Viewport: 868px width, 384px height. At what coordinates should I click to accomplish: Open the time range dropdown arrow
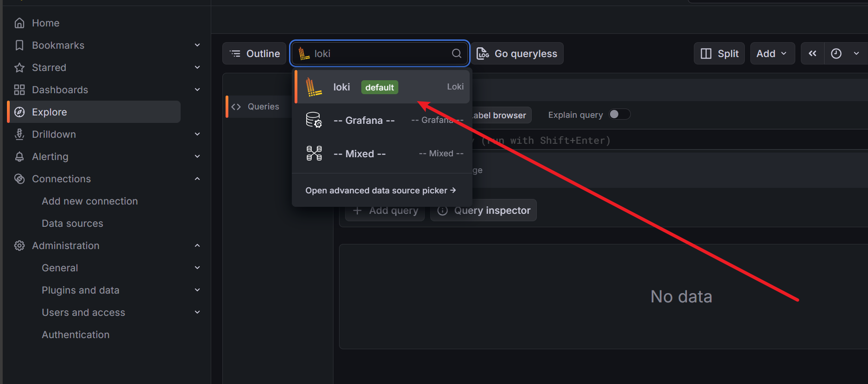coord(856,53)
